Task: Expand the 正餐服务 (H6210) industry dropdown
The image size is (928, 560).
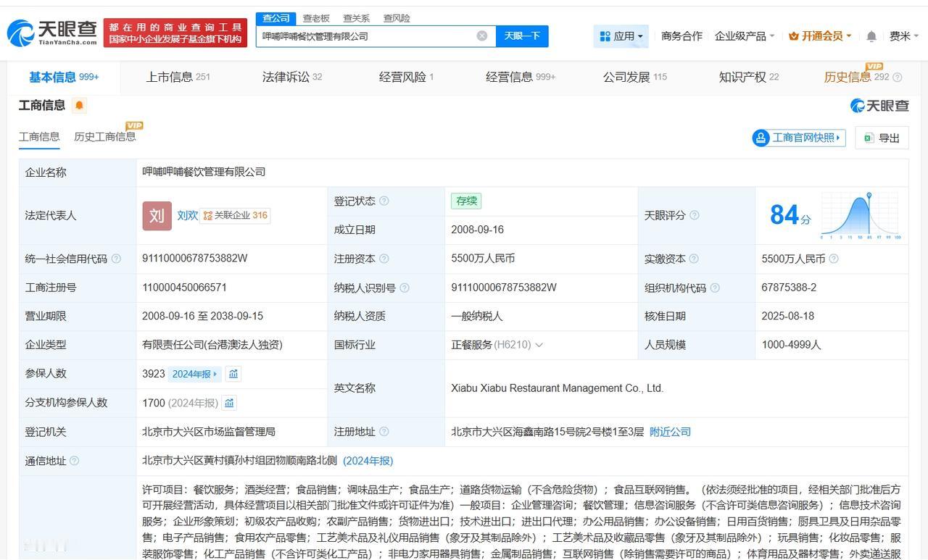Action: [538, 345]
